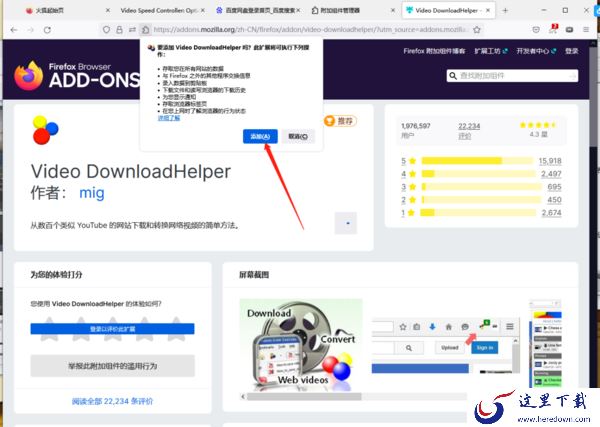Close the Video Speed Controller tab
This screenshot has width=600, height=427.
(202, 11)
